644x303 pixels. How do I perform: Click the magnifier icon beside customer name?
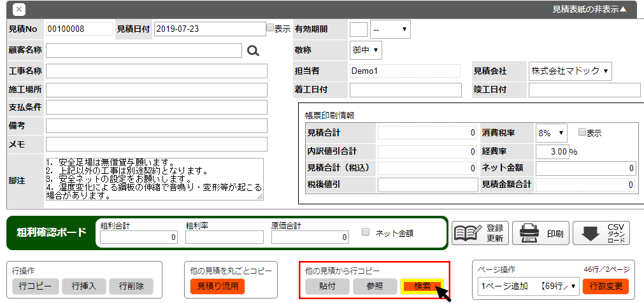click(x=253, y=51)
